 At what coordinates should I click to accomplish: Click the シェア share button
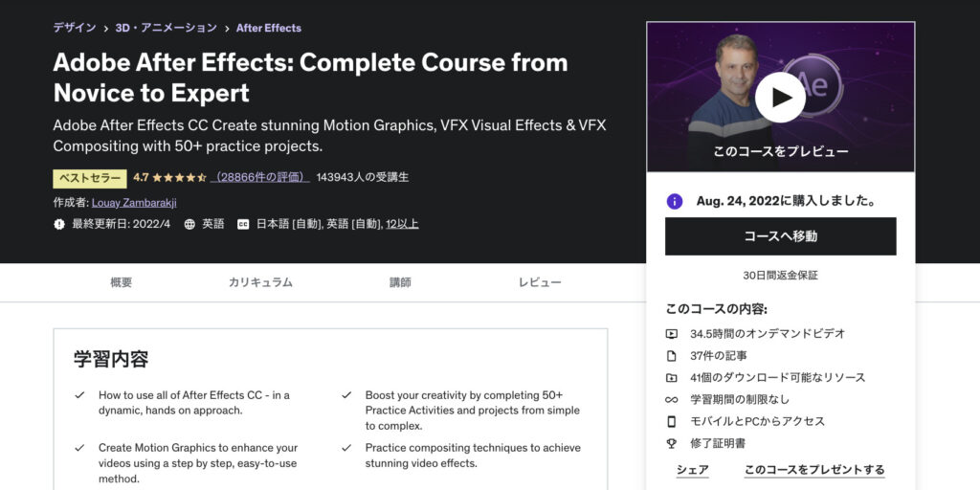(693, 469)
